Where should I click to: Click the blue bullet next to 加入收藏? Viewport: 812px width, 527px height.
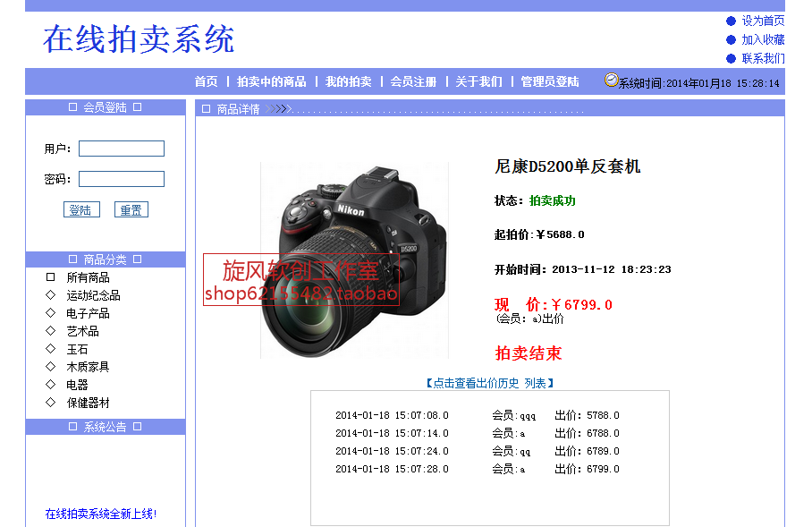point(731,39)
